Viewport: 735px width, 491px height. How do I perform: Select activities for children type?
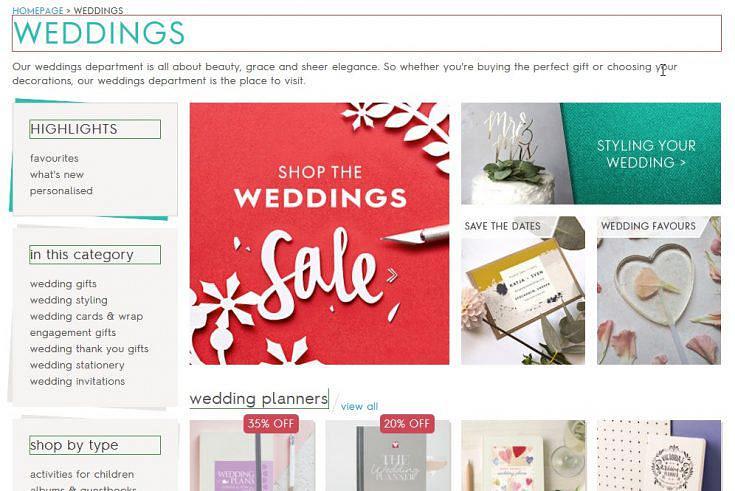[x=82, y=474]
